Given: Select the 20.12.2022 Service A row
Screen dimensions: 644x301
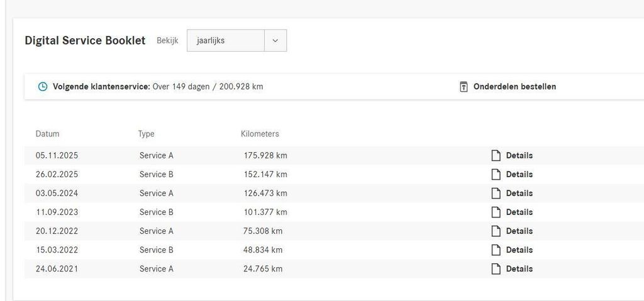Looking at the screenshot, I should pyautogui.click(x=334, y=231).
